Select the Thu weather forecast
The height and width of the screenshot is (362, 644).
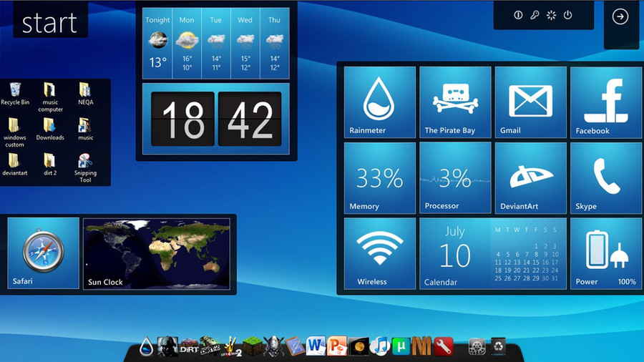pos(275,43)
